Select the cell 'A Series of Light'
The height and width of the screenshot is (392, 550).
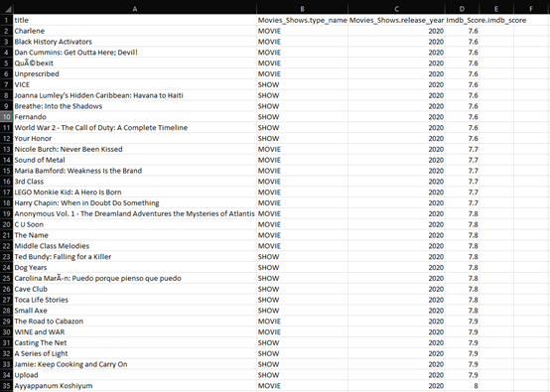pyautogui.click(x=135, y=353)
